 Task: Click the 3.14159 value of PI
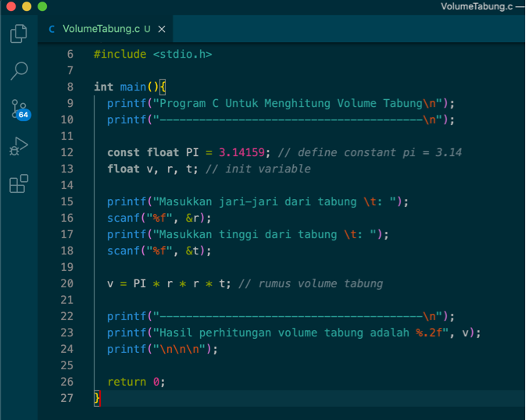(x=242, y=152)
